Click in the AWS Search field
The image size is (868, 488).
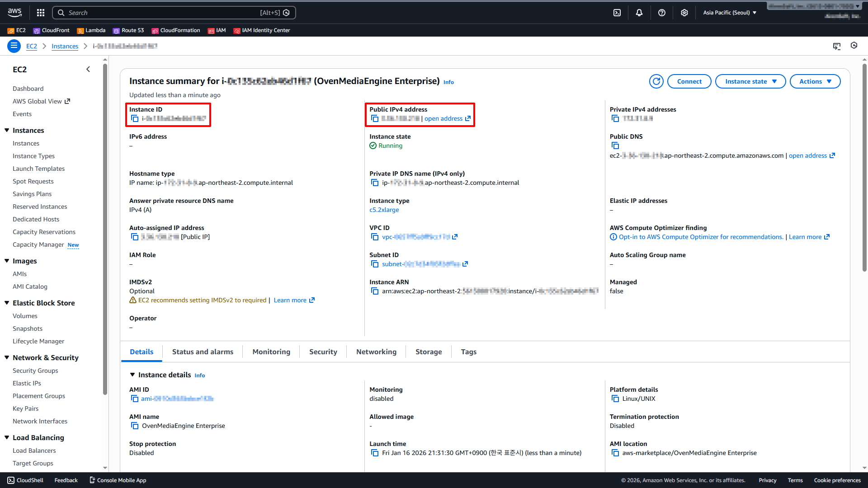click(x=163, y=13)
